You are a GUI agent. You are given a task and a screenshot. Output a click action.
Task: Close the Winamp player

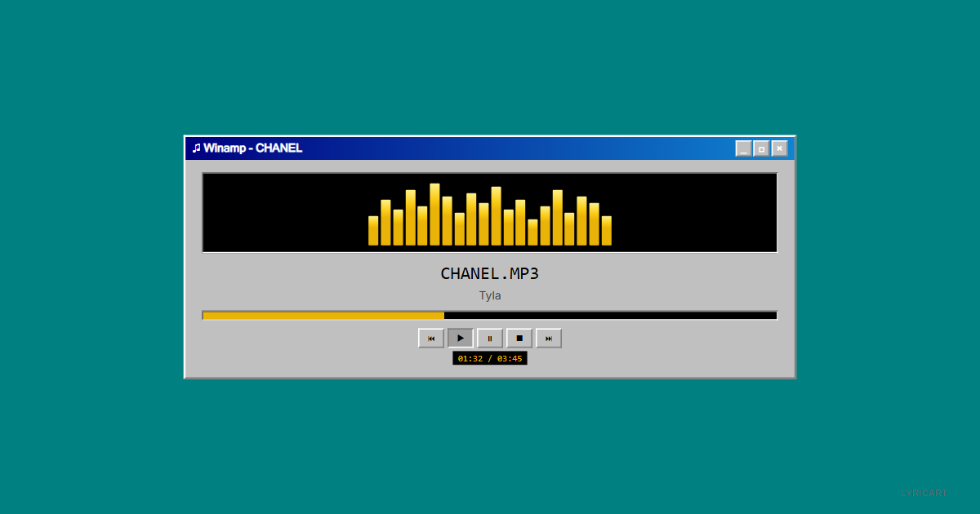[x=779, y=148]
